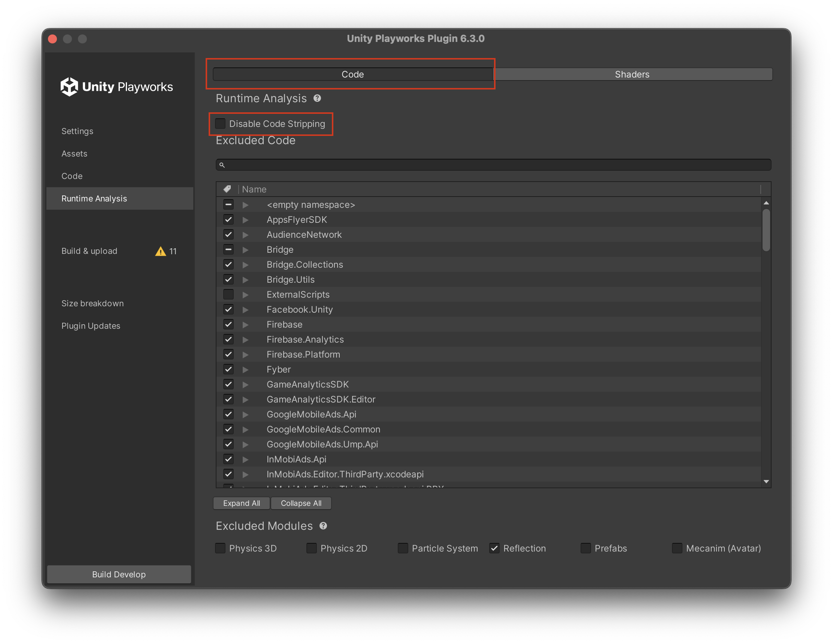The image size is (833, 644).
Task: Click the Runtime Analysis help icon
Action: pyautogui.click(x=317, y=98)
